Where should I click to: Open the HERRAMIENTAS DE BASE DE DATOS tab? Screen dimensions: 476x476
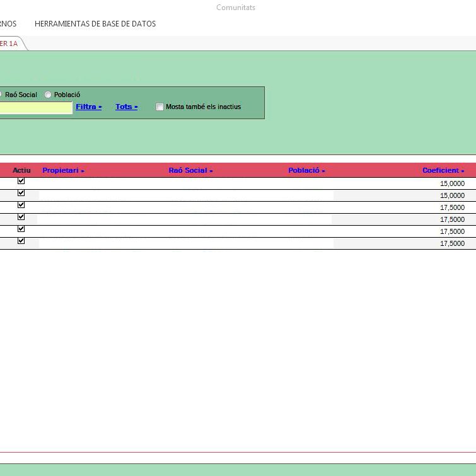pos(95,24)
